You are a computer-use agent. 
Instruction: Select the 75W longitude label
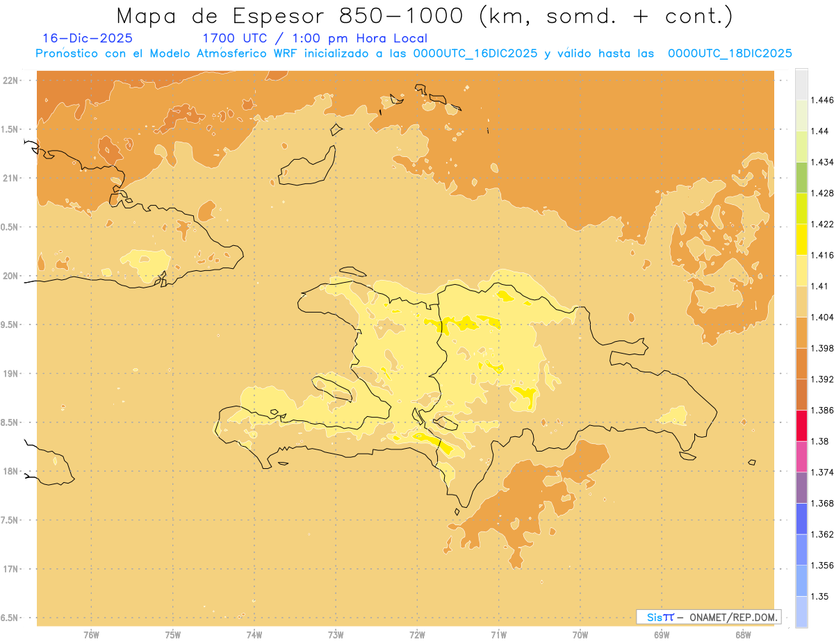coord(173,634)
